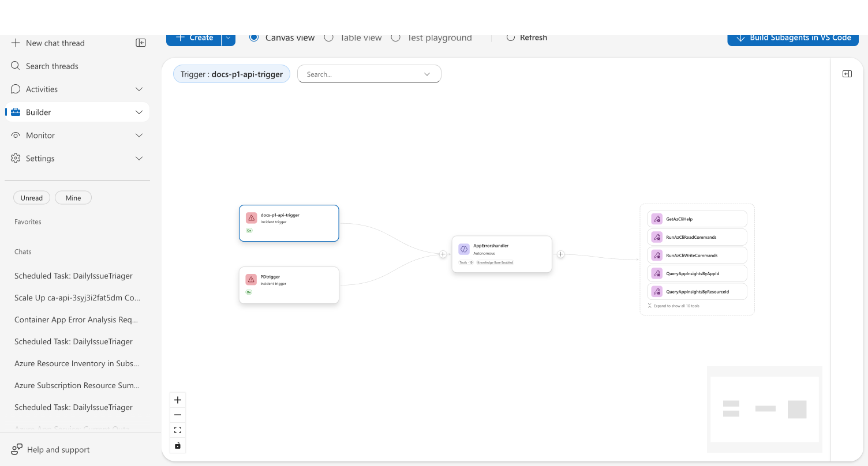Click the QueryAppInsightsByResourceId tool icon
The image size is (868, 466).
(x=657, y=292)
